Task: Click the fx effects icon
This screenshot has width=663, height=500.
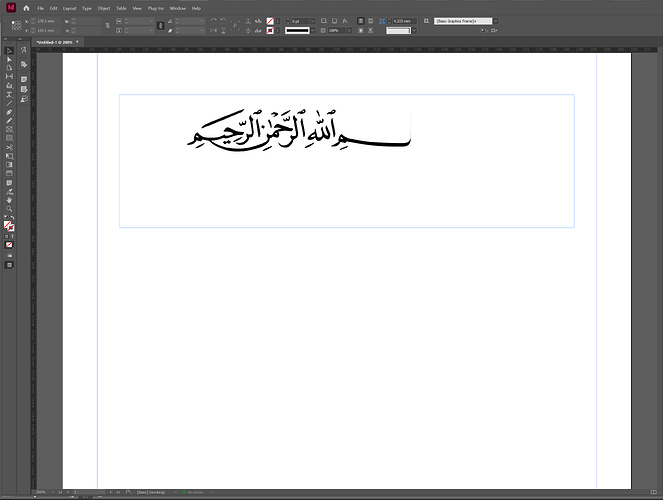Action: 345,21
